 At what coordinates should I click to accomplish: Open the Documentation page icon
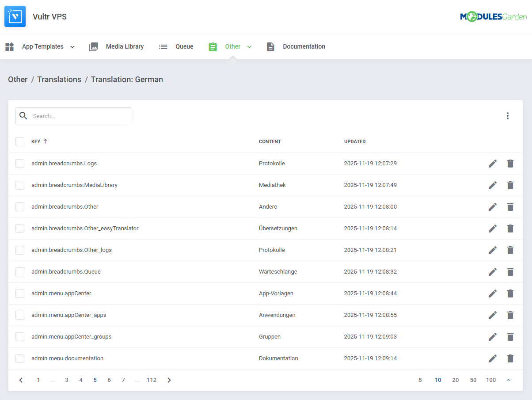tap(270, 46)
